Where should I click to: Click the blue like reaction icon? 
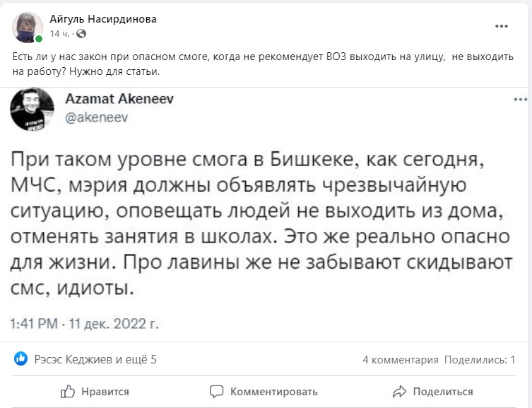tap(22, 359)
